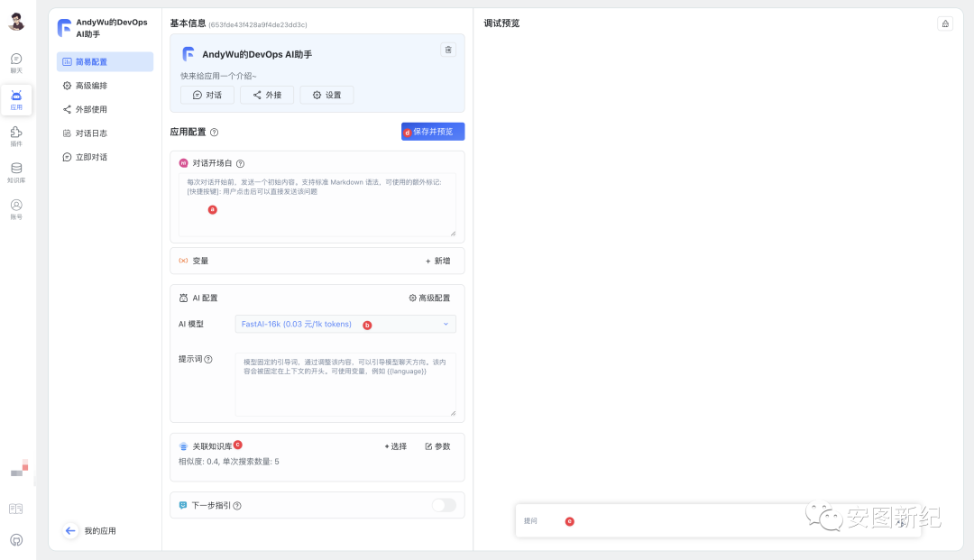
Task: Click the 快来给应用一个介绍~ description text
Action: click(218, 76)
